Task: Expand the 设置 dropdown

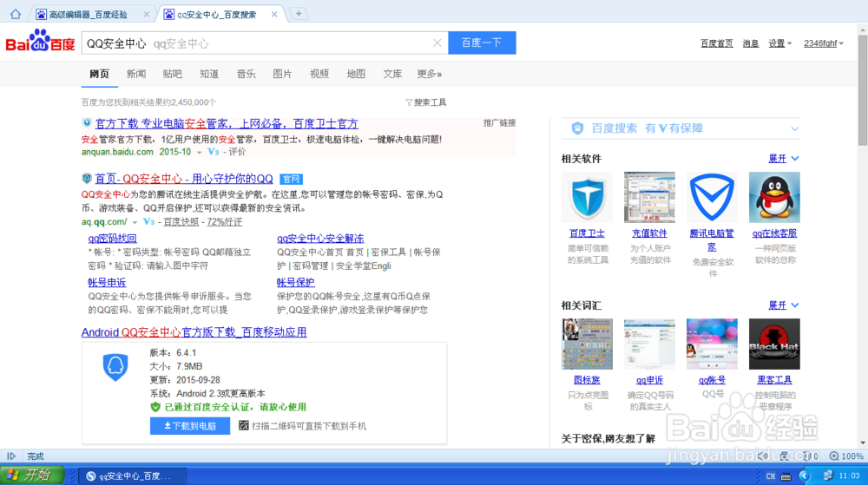Action: click(x=779, y=43)
